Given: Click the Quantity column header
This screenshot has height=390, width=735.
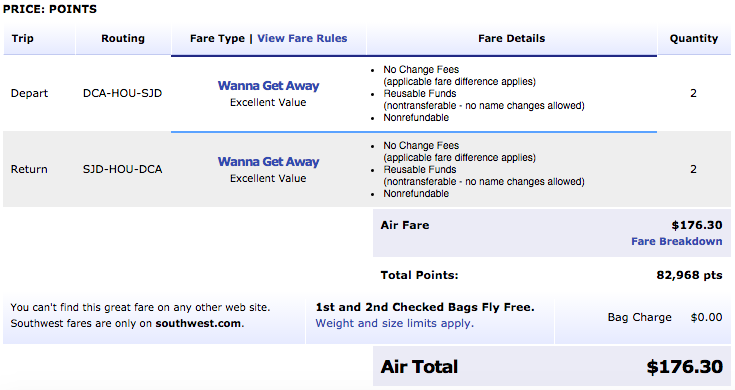Looking at the screenshot, I should (694, 38).
